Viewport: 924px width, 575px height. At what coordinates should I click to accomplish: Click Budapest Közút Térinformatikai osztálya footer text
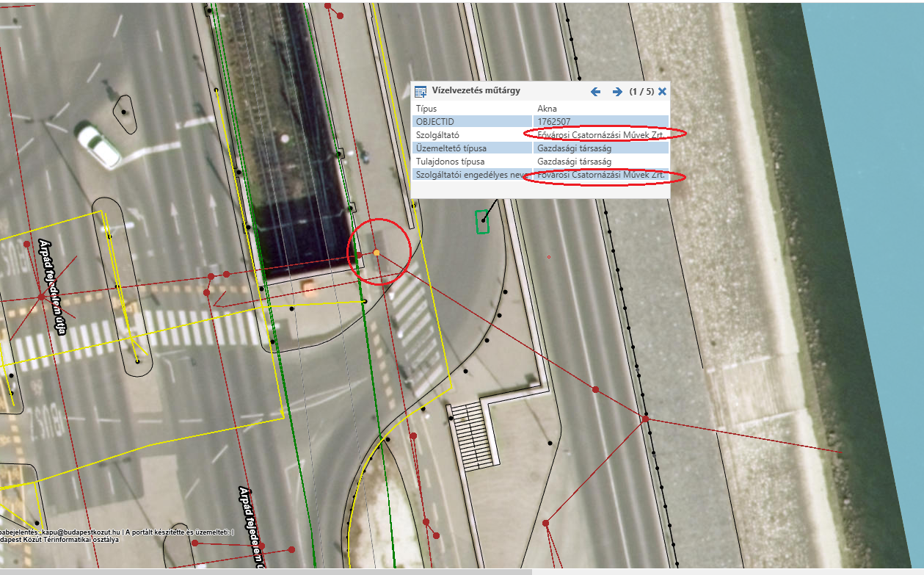pos(59,540)
